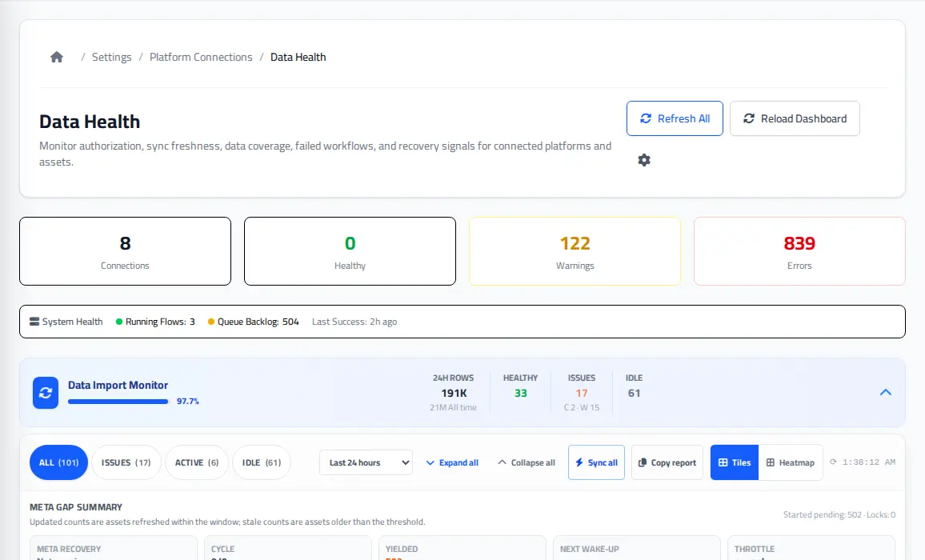Select the Errors summary card
925x560 pixels.
799,250
